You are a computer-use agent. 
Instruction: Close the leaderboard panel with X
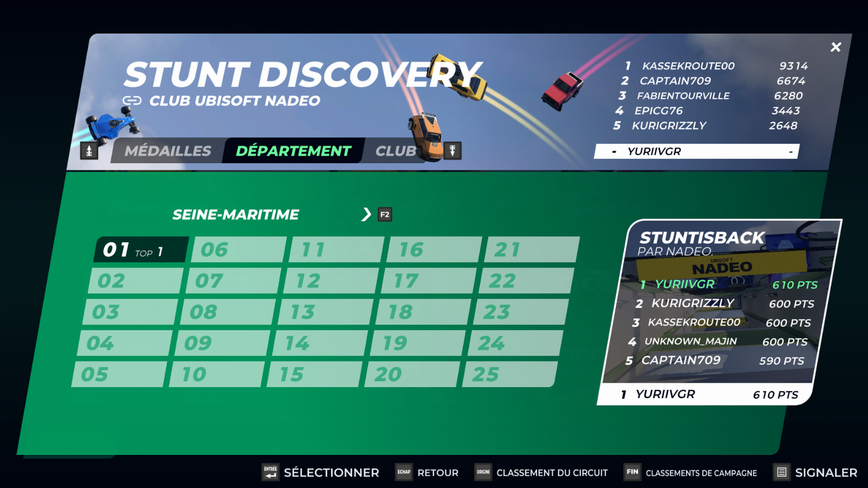[835, 47]
